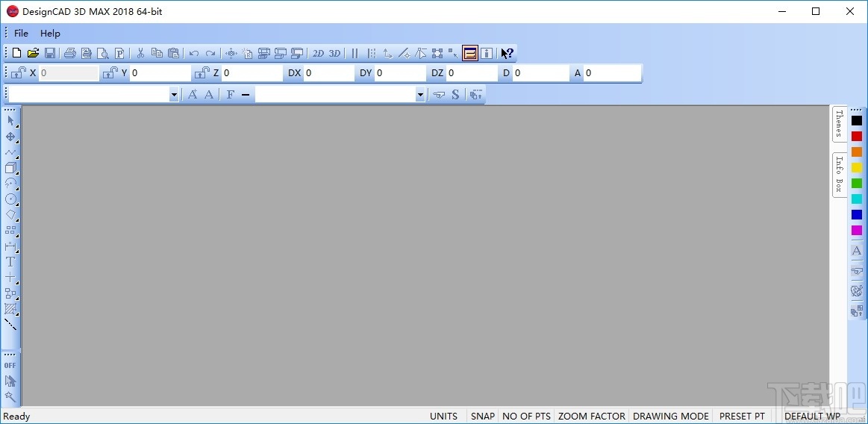
Task: Click the text 'A' icon in right palette
Action: [x=856, y=251]
